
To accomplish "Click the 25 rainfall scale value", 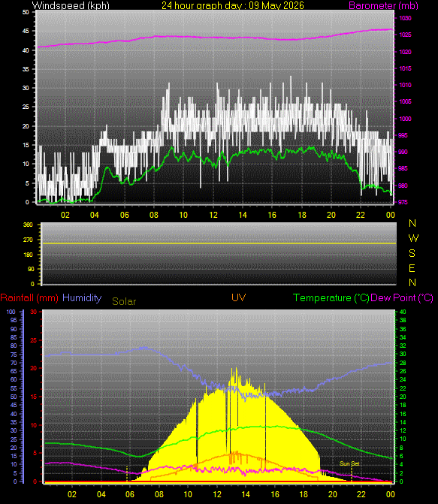I will 34,340.
